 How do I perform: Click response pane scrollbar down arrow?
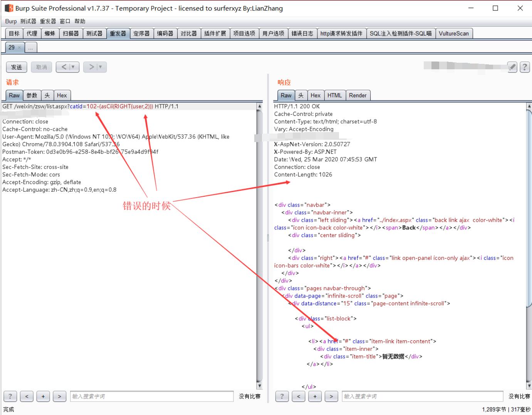[x=529, y=386]
